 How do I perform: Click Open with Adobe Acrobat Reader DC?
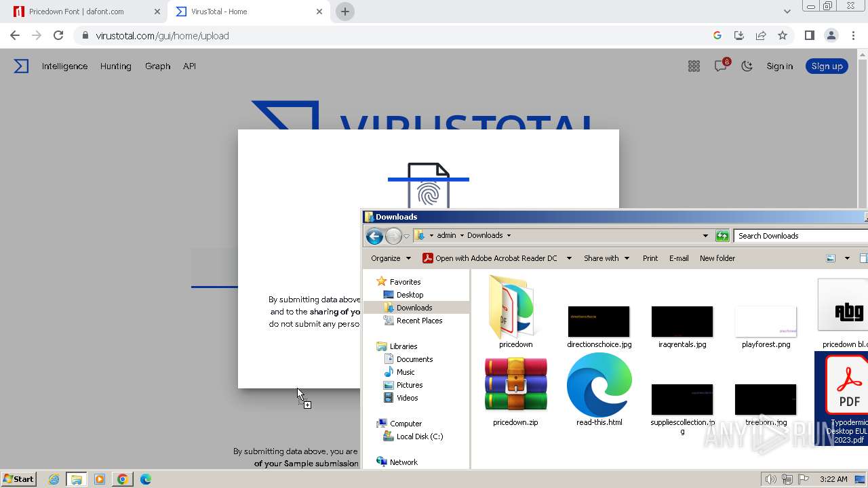tap(490, 258)
